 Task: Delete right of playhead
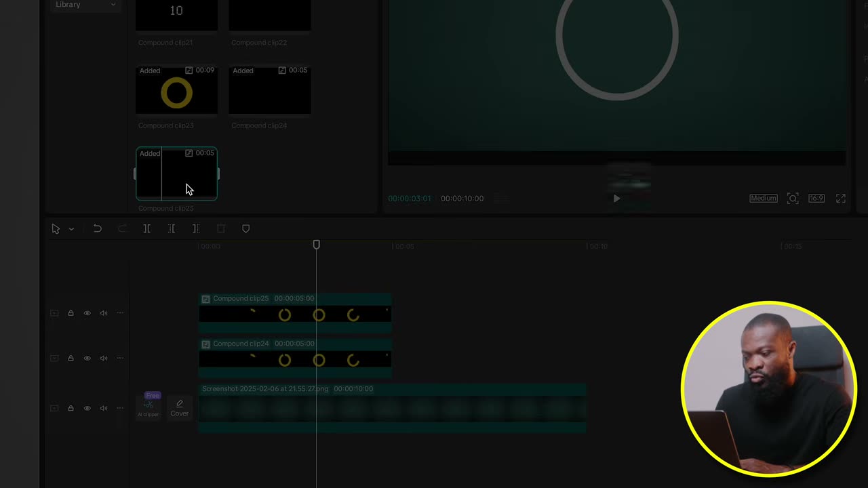pos(196,229)
